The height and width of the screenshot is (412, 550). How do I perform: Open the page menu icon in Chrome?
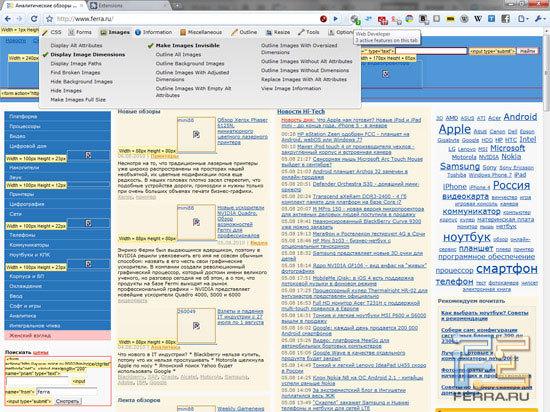(x=522, y=19)
